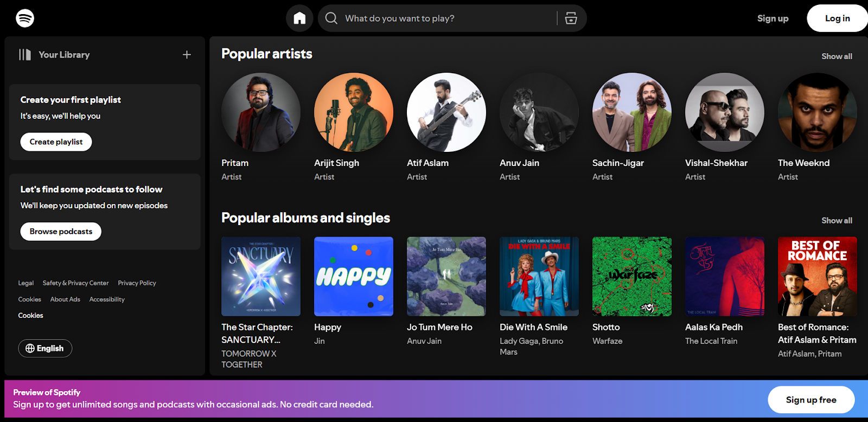This screenshot has width=868, height=422.
Task: Click the Legal footer link
Action: coord(26,283)
